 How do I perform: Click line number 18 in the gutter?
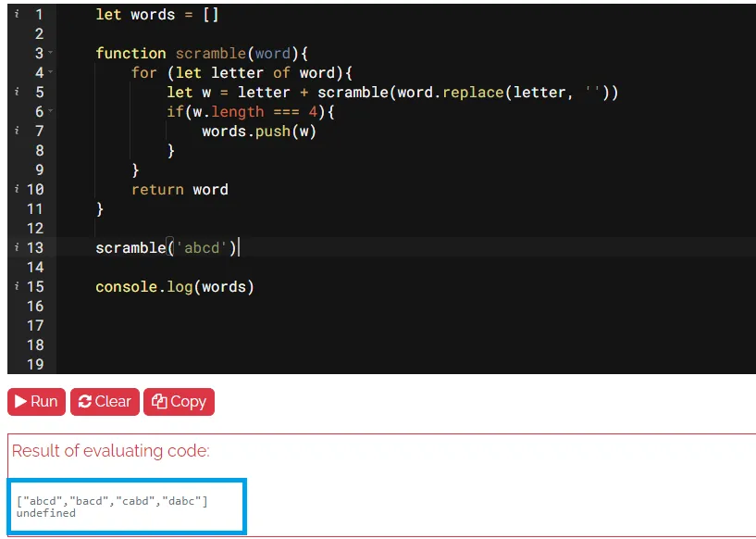point(35,345)
